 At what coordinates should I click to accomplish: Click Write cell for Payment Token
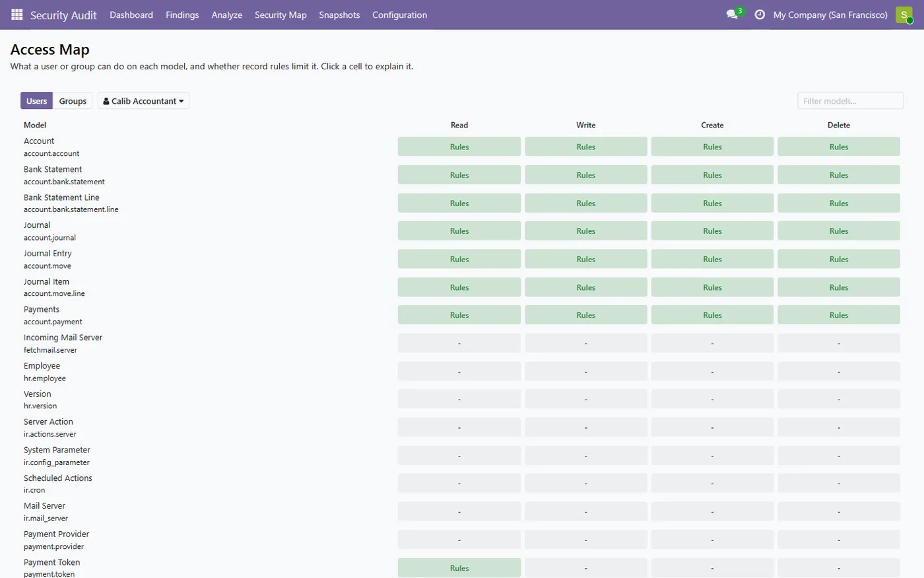click(x=586, y=568)
